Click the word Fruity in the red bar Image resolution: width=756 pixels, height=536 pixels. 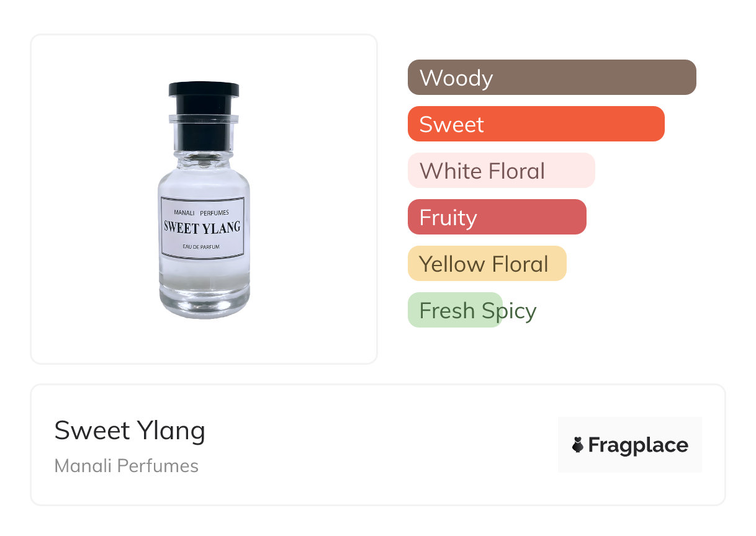tap(448, 218)
